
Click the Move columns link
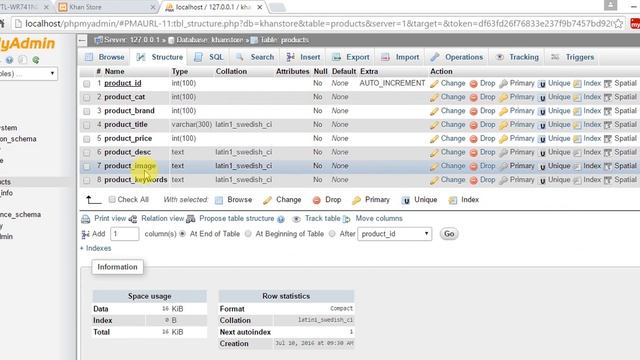coord(379,218)
